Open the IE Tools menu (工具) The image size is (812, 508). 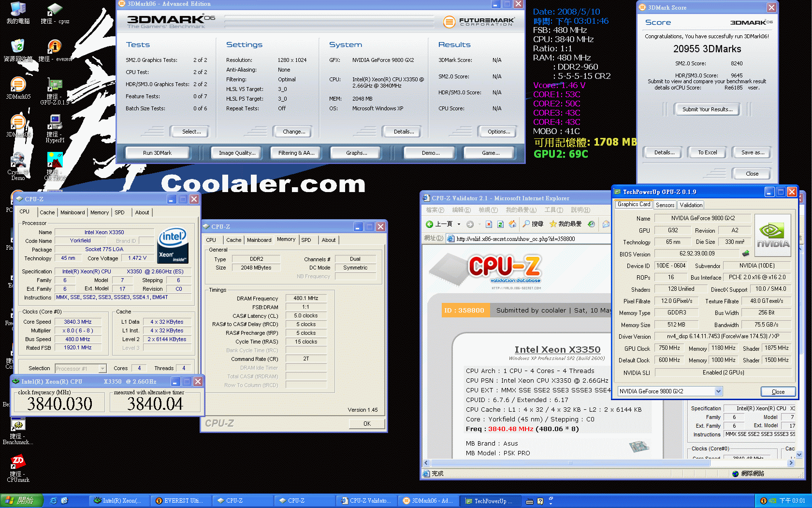(554, 210)
